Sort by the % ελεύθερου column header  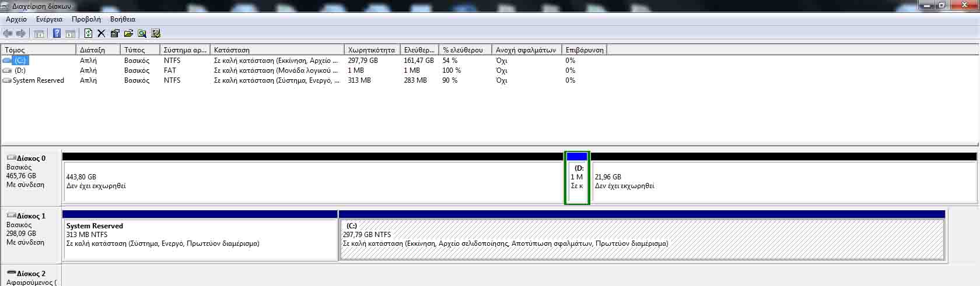tap(466, 50)
